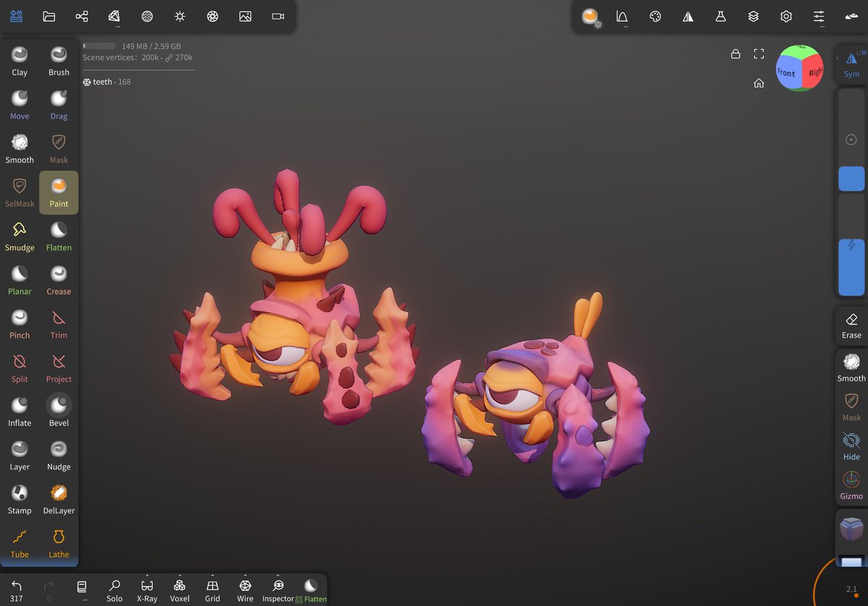This screenshot has width=868, height=606.
Task: Open the camera settings menu
Action: (278, 16)
